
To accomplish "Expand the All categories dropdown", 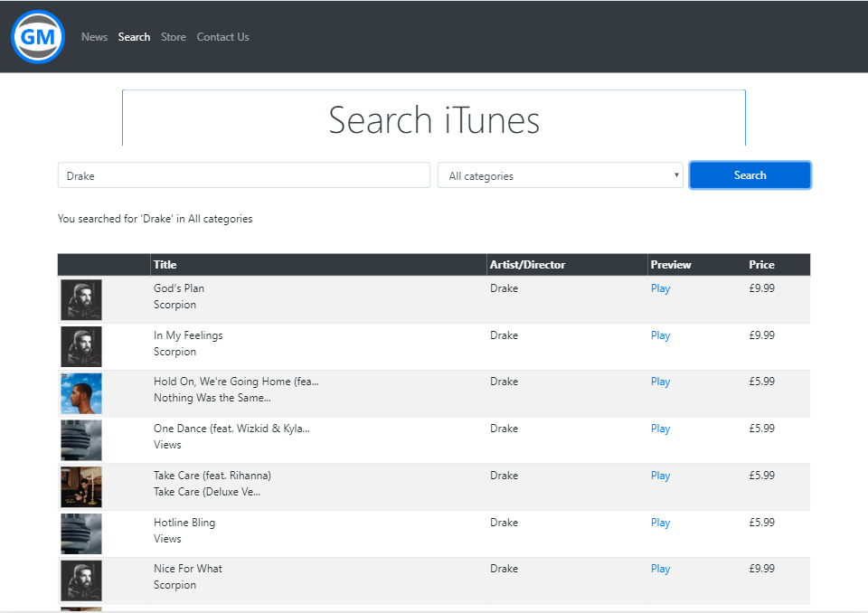I will (x=561, y=175).
